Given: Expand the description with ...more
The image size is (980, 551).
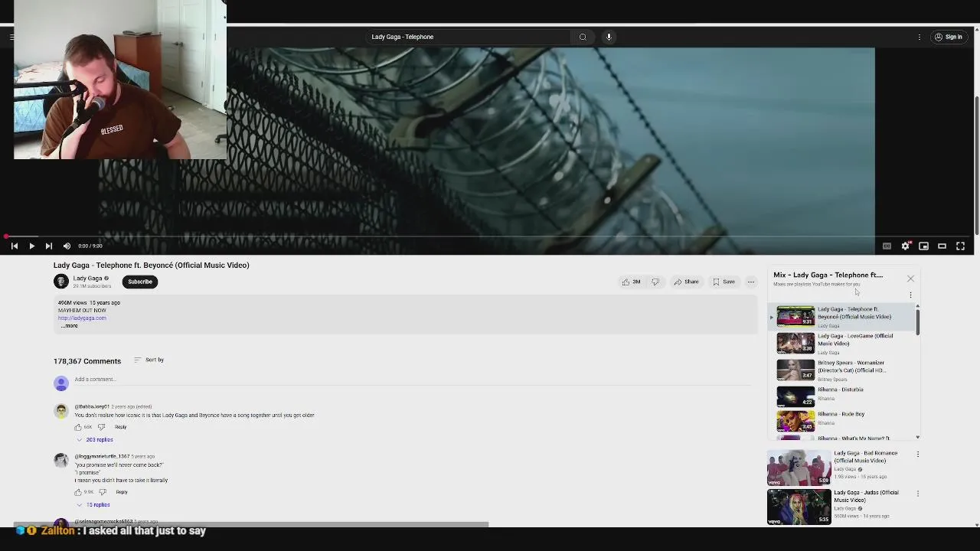Looking at the screenshot, I should pos(69,326).
